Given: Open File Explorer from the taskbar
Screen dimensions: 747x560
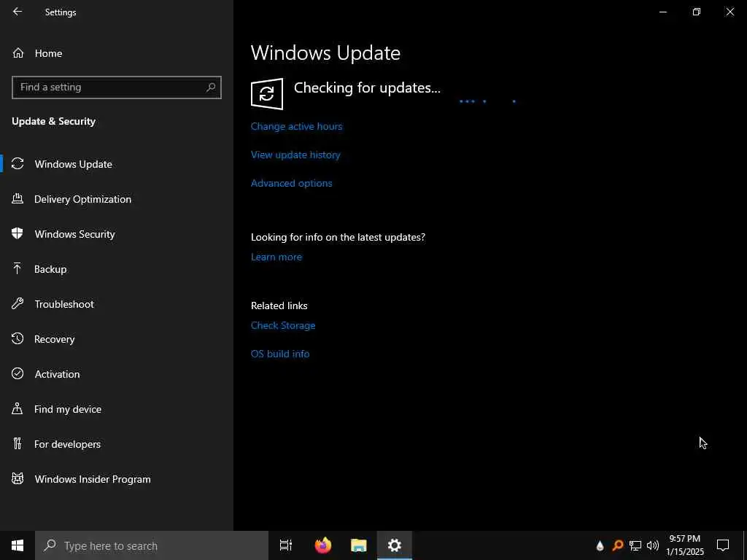Looking at the screenshot, I should pyautogui.click(x=359, y=545).
